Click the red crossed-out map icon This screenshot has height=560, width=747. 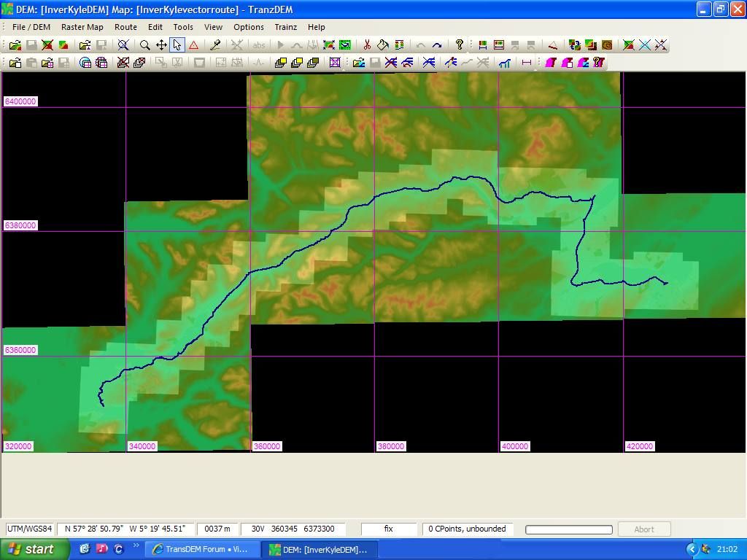pyautogui.click(x=123, y=63)
